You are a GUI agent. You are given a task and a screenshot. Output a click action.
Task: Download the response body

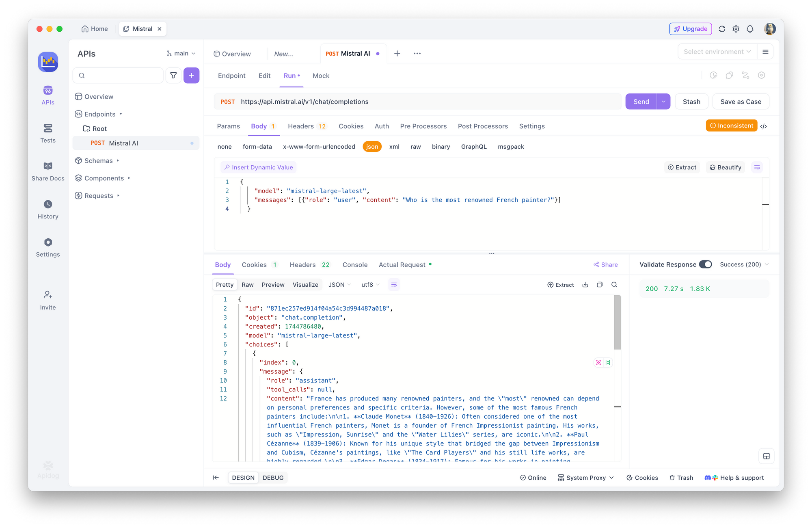[585, 285]
